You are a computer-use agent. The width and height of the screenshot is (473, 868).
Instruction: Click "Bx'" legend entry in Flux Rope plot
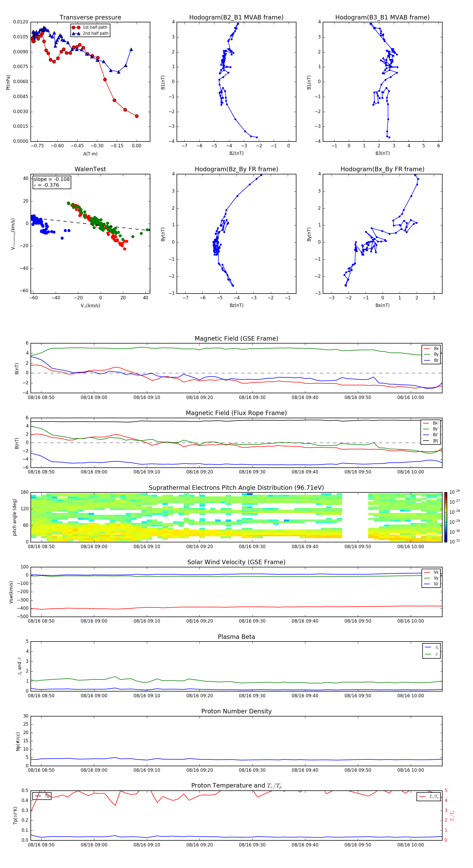coord(431,423)
